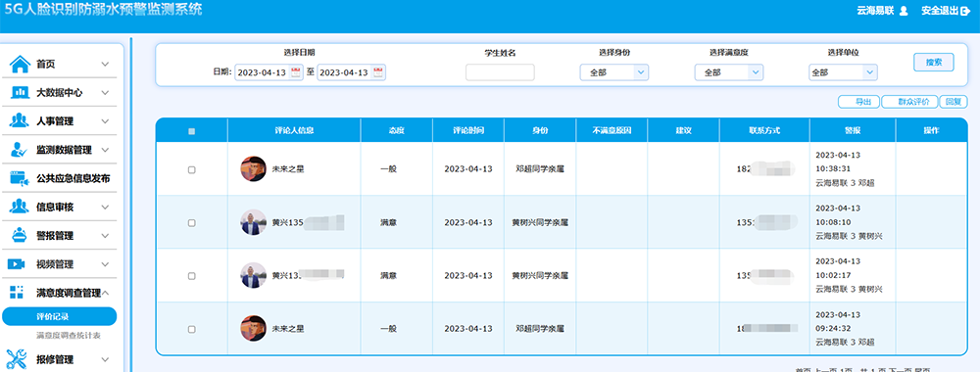This screenshot has height=372, width=980.
Task: Click the 监测数据管理 icon
Action: [x=20, y=150]
